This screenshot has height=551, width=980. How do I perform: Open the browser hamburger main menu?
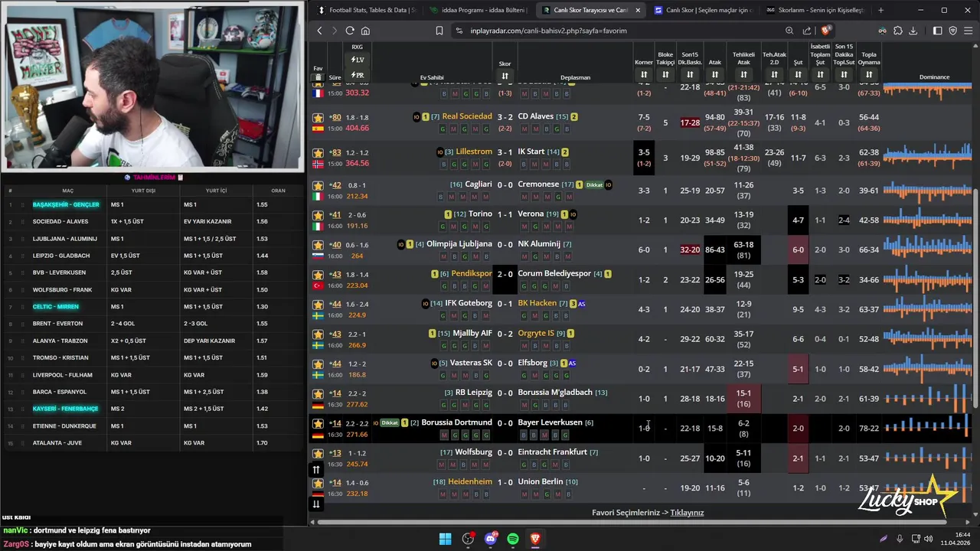[969, 31]
